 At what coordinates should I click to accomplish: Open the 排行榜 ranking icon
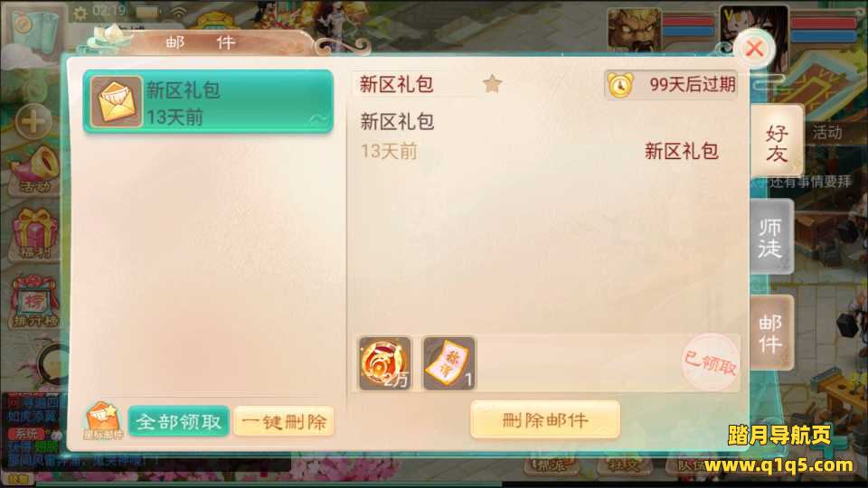point(34,302)
